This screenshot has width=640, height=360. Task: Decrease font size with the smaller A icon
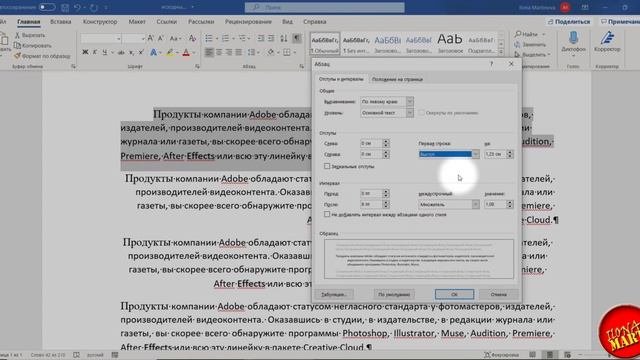pyautogui.click(x=161, y=38)
